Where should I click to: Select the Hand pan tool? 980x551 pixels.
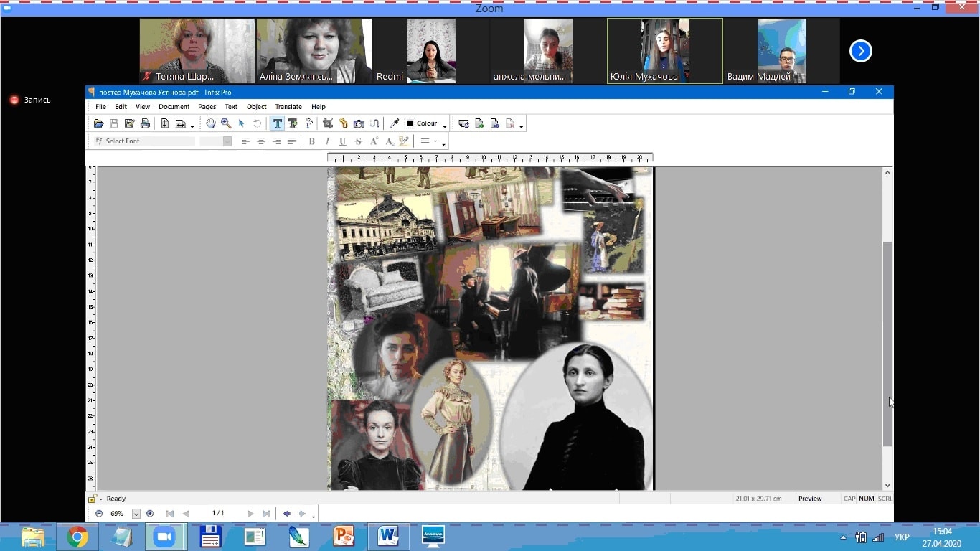point(210,123)
